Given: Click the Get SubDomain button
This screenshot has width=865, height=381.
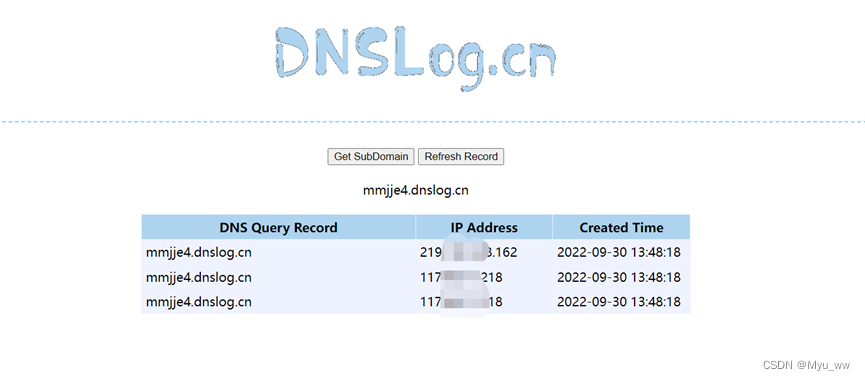Looking at the screenshot, I should pos(371,157).
